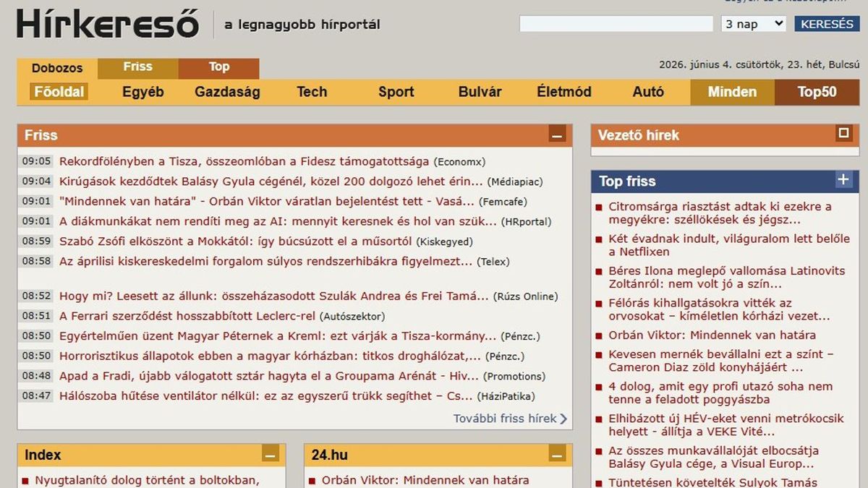Screen dimensions: 868x488
Task: Click the Vezető hírek box title
Action: click(x=639, y=135)
